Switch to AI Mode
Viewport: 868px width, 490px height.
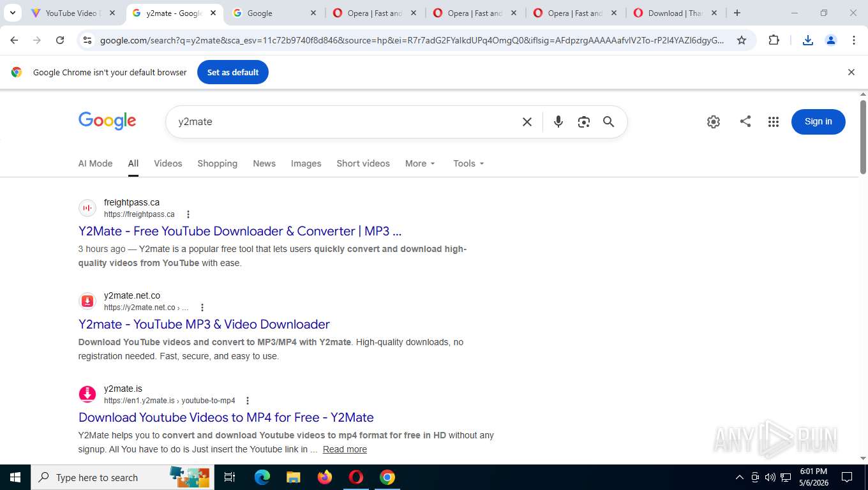(95, 163)
